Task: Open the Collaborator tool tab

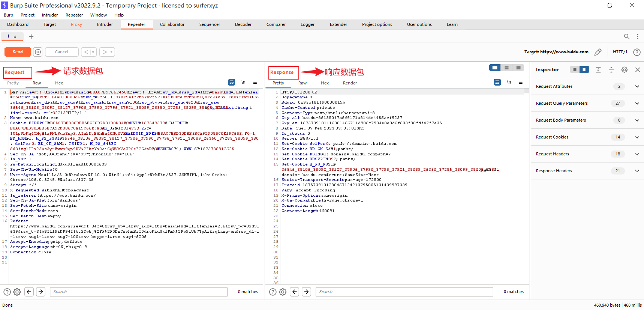Action: (x=172, y=24)
